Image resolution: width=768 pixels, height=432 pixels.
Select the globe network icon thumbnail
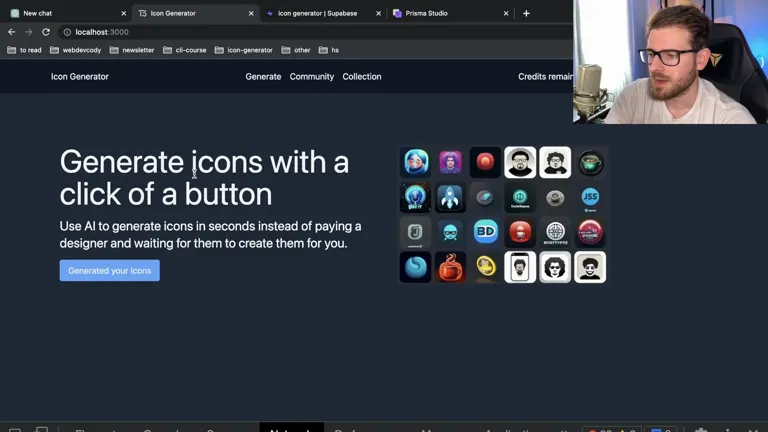555,232
